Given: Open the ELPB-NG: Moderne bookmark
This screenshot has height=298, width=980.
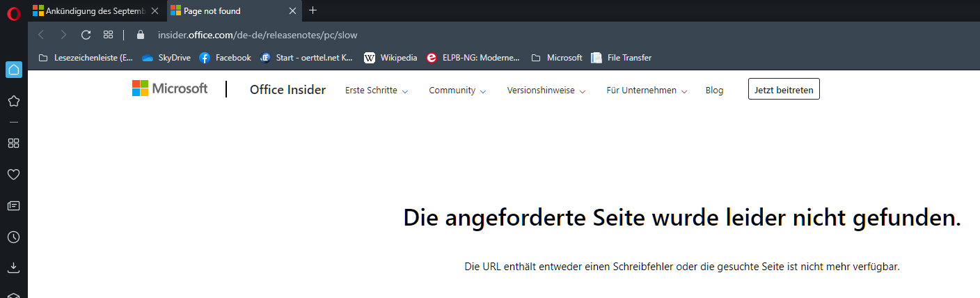Looking at the screenshot, I should click(x=473, y=58).
